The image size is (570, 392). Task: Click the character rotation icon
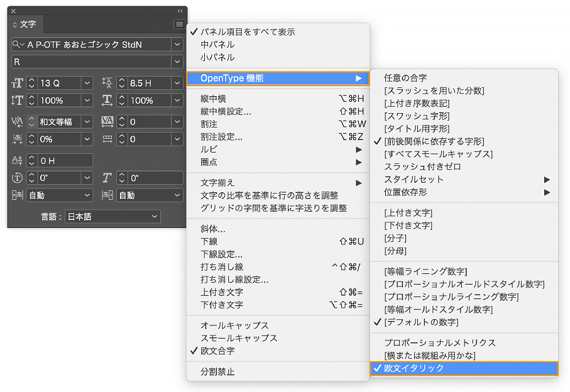[17, 178]
